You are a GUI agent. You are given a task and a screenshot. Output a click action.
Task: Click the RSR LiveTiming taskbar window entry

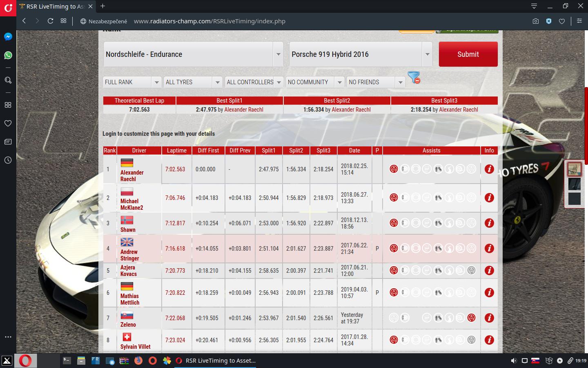click(x=215, y=361)
